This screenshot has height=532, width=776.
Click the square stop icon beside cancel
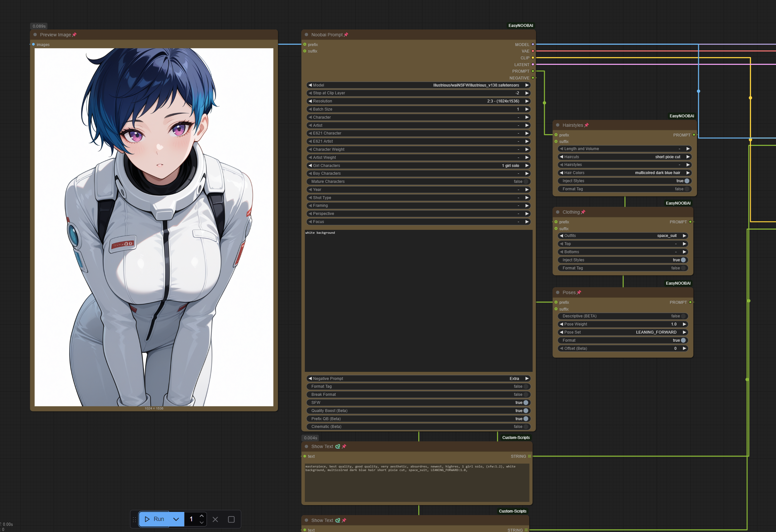(x=231, y=519)
